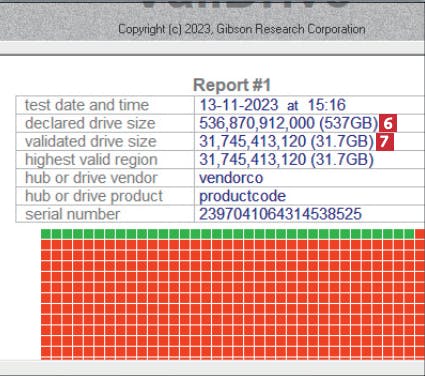Select the last green block in the top row
This screenshot has height=376, width=425.
409,234
